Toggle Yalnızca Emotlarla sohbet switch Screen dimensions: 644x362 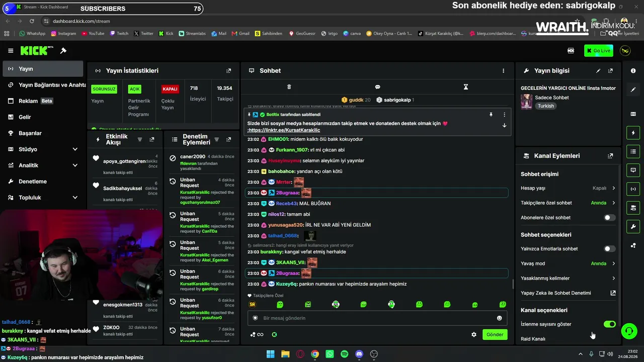pyautogui.click(x=609, y=249)
